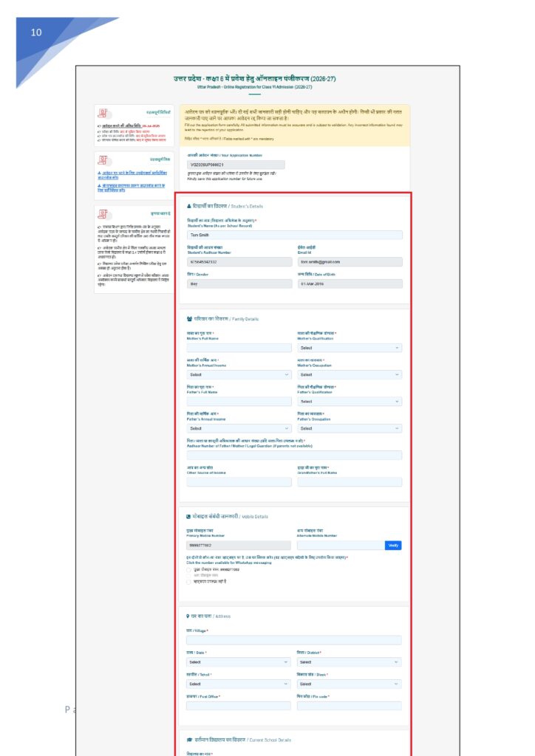The width and height of the screenshot is (535, 756).
Task: Click the 'Family Details' section heading
Action: [x=226, y=319]
